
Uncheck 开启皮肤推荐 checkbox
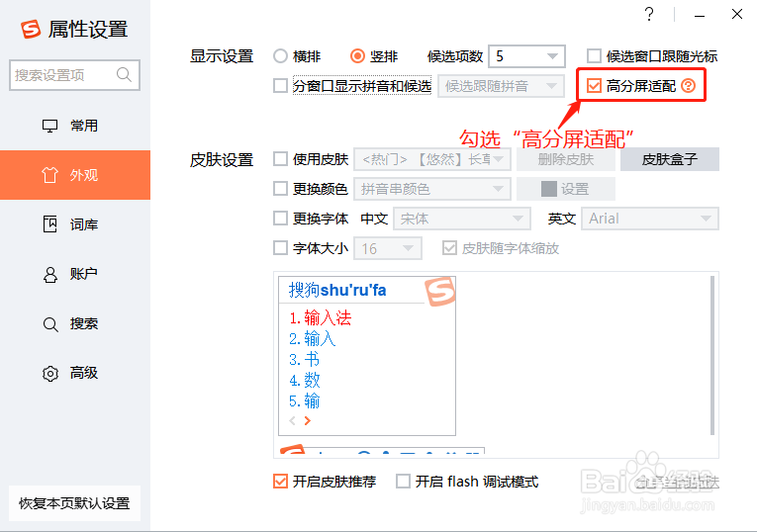[280, 482]
